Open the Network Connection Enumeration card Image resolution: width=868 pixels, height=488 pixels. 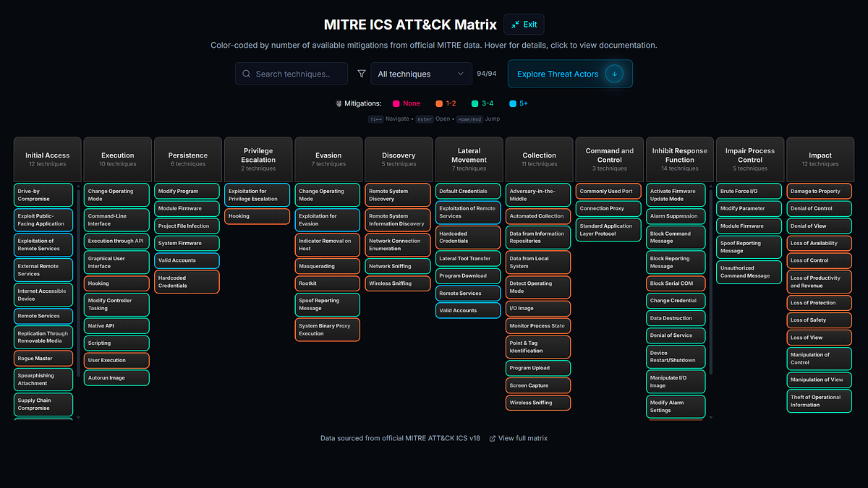[x=398, y=245]
